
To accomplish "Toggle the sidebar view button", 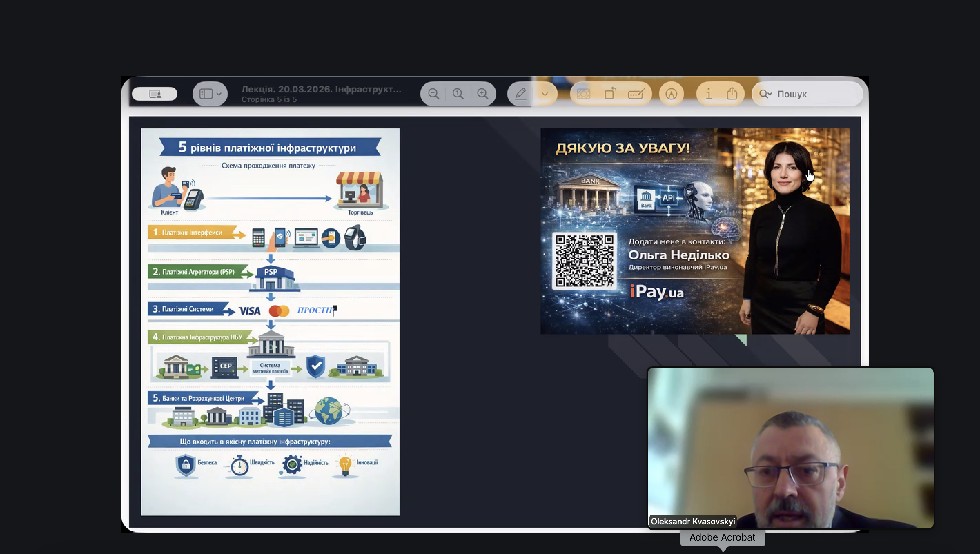I will 206,93.
